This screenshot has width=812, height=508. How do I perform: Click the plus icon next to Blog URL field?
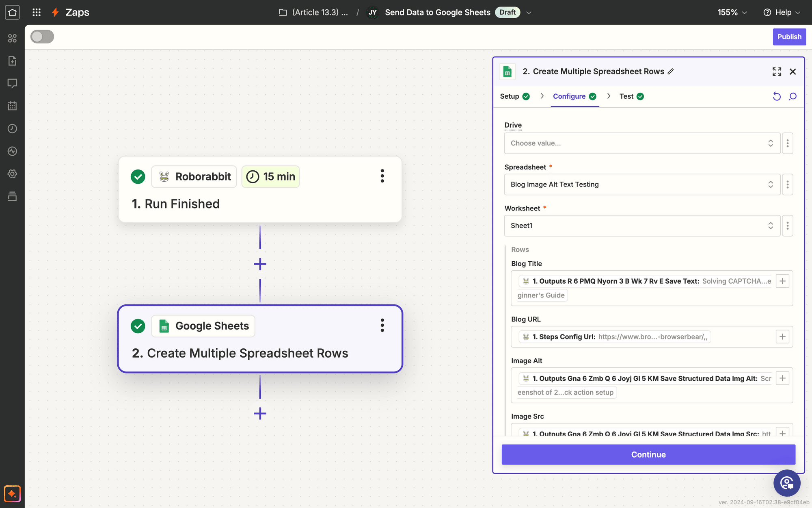[x=783, y=336]
